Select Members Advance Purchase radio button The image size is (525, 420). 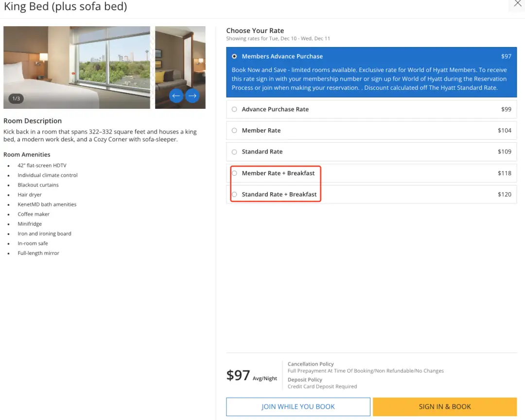[x=235, y=56]
